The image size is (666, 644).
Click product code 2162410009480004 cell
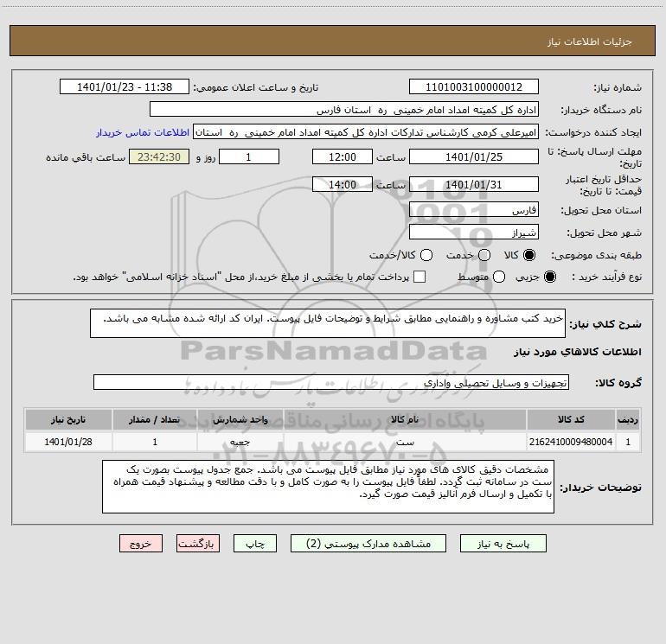(571, 442)
